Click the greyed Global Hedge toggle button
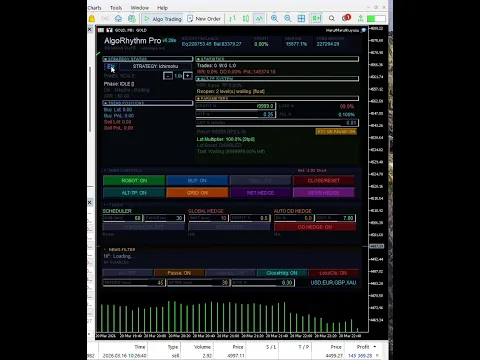The width and height of the screenshot is (480, 360). [229, 227]
